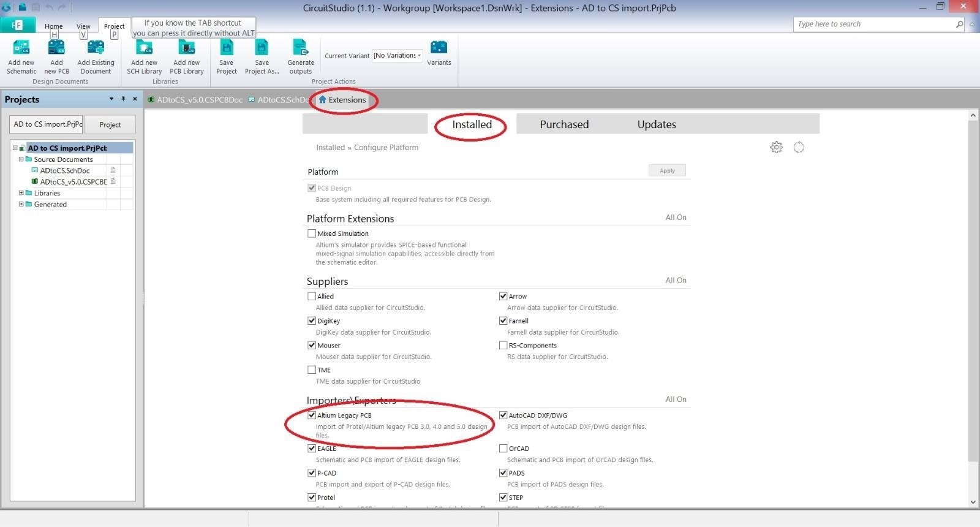Screen dimensions: 980x527
Task: Enable the OrCAD importer checkbox
Action: 503,448
